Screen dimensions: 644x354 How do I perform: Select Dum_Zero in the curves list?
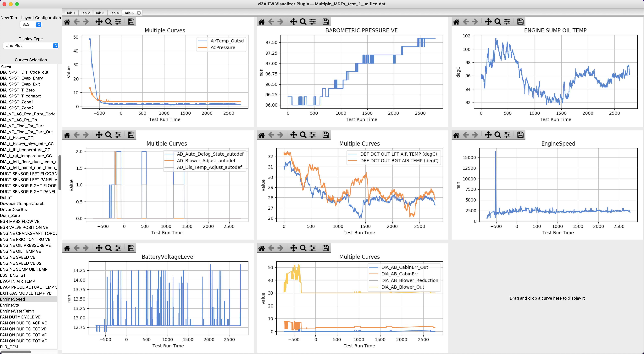coord(28,216)
